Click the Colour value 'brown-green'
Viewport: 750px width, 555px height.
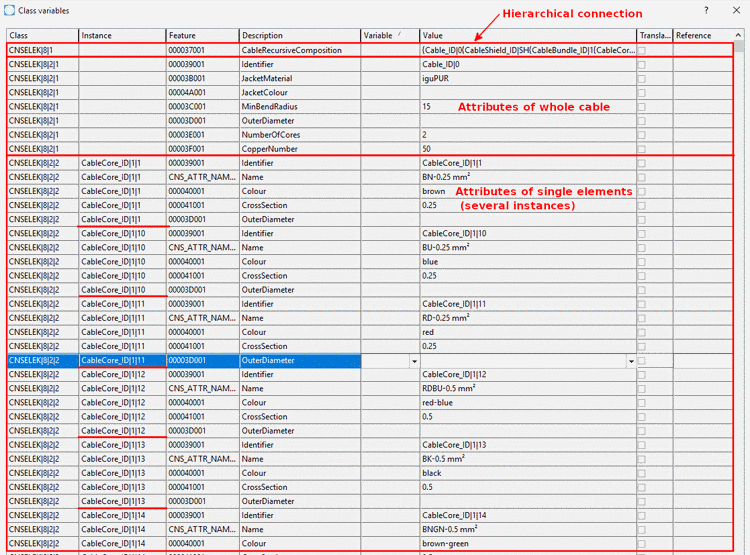[x=528, y=544]
